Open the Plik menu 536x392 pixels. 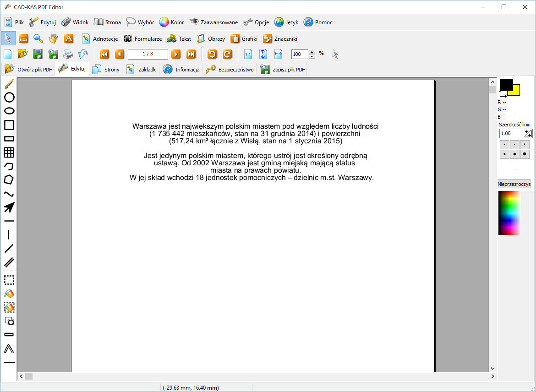coord(14,22)
